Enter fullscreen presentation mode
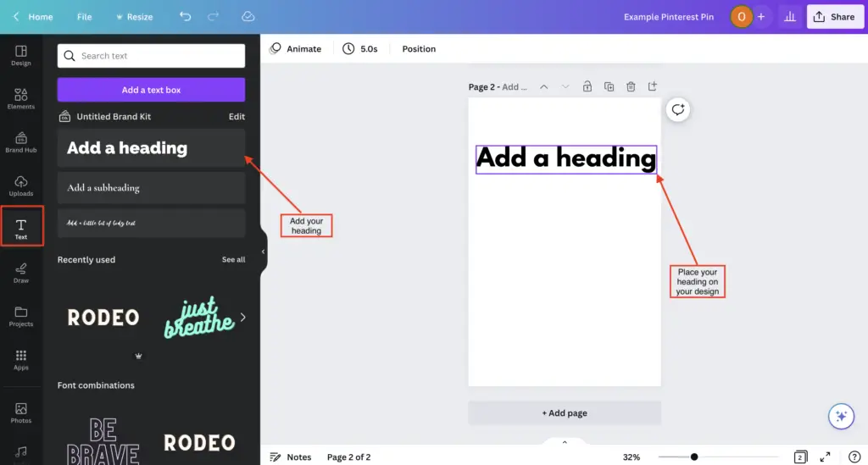The height and width of the screenshot is (465, 868). [x=825, y=457]
